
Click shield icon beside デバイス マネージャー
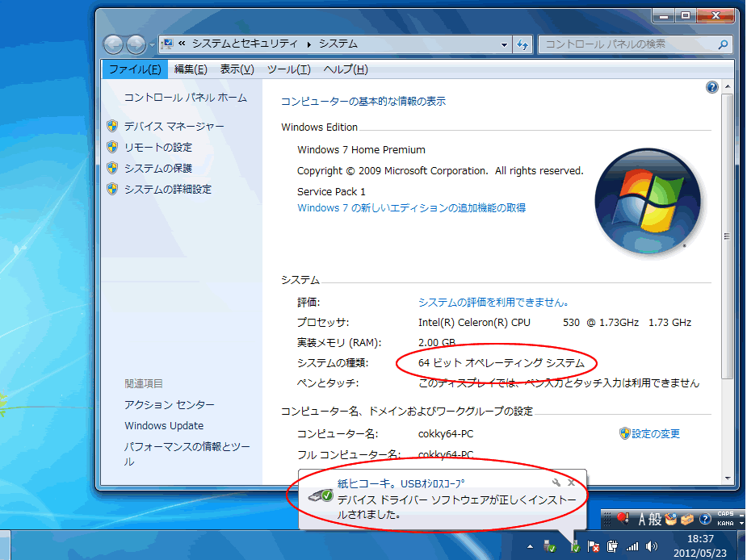[x=112, y=126]
